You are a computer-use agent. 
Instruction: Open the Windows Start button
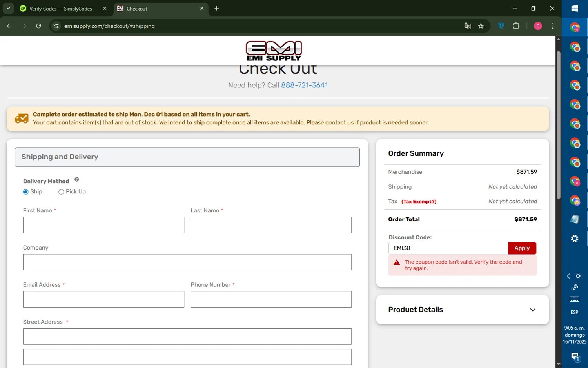(575, 8)
